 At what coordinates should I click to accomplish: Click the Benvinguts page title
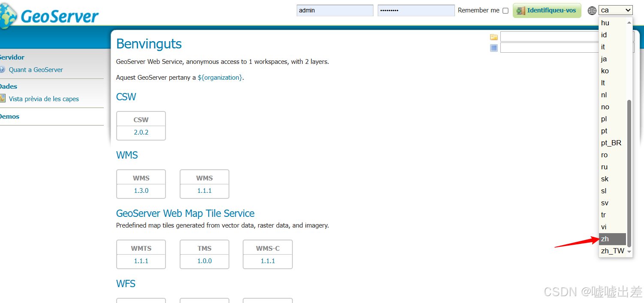(x=149, y=44)
